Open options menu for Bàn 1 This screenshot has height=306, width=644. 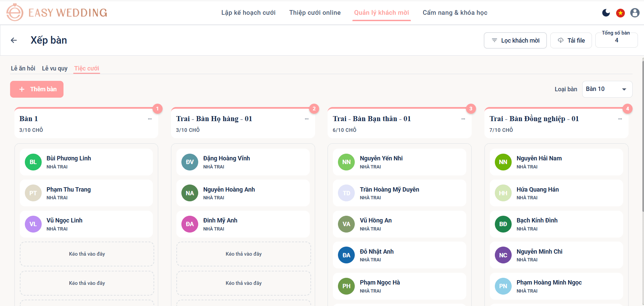150,119
